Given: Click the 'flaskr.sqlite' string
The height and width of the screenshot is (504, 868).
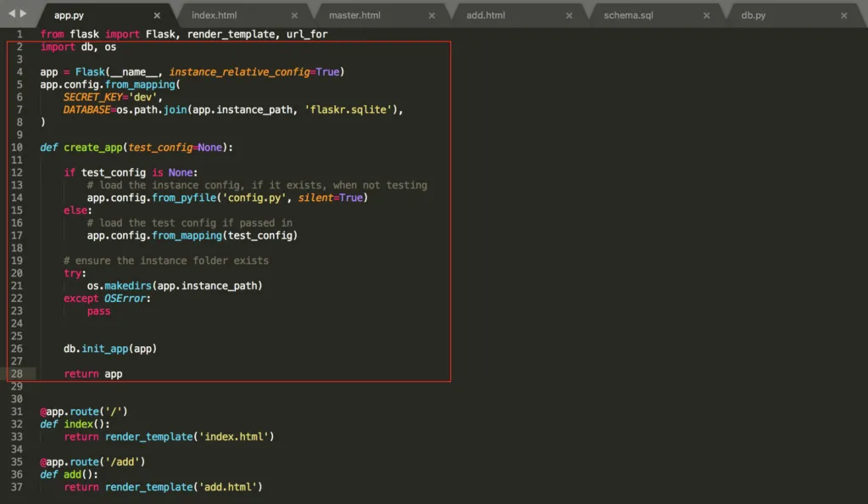Looking at the screenshot, I should 350,109.
